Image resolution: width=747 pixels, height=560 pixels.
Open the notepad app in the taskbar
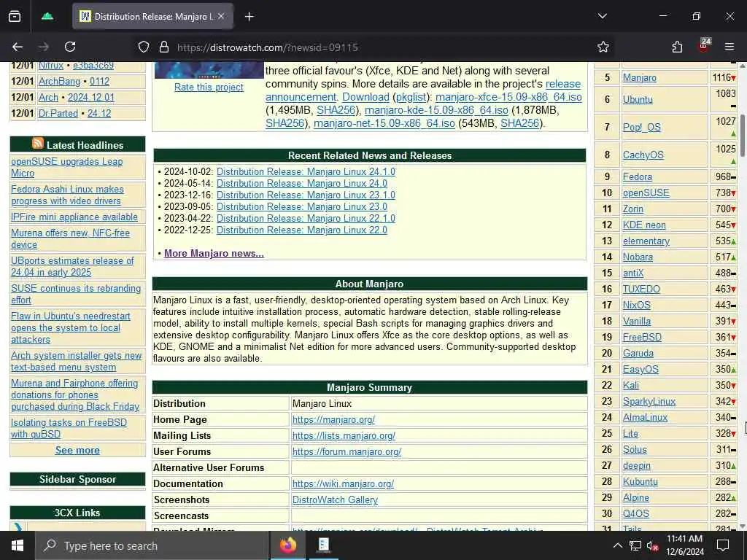[x=324, y=545]
